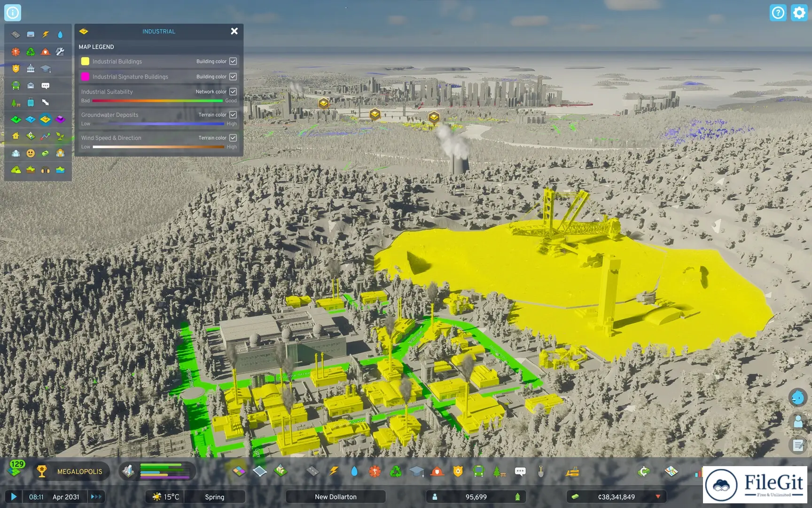Open the Police badge info view in left panel
812x508 pixels.
tap(16, 69)
